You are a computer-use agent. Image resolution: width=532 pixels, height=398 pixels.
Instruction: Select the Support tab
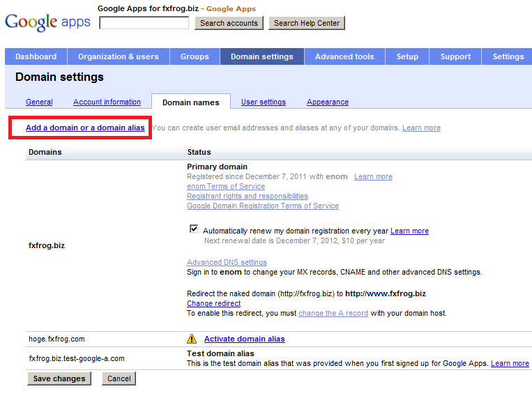tap(455, 56)
